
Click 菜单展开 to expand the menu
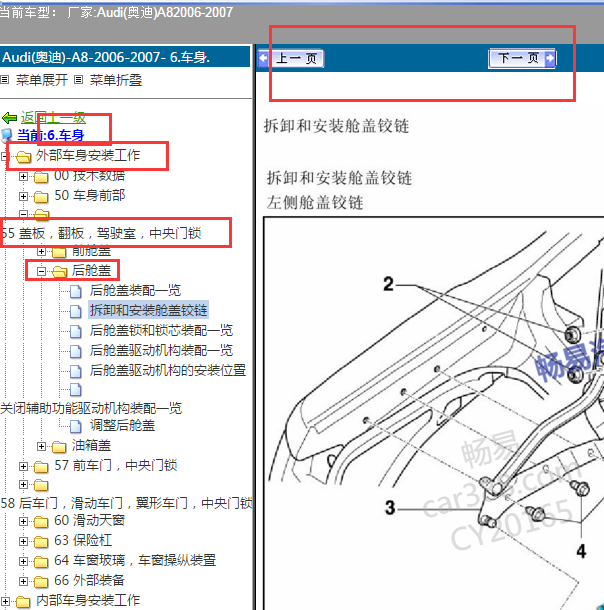[42, 80]
